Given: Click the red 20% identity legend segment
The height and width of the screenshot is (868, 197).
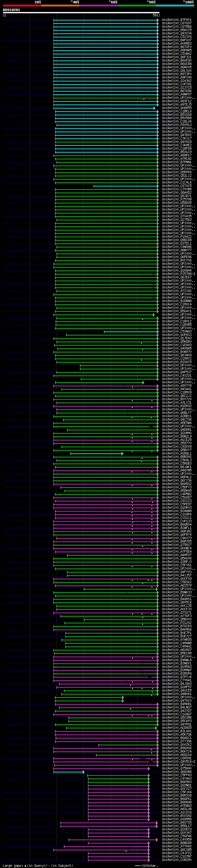Looking at the screenshot, I should tap(22, 6).
